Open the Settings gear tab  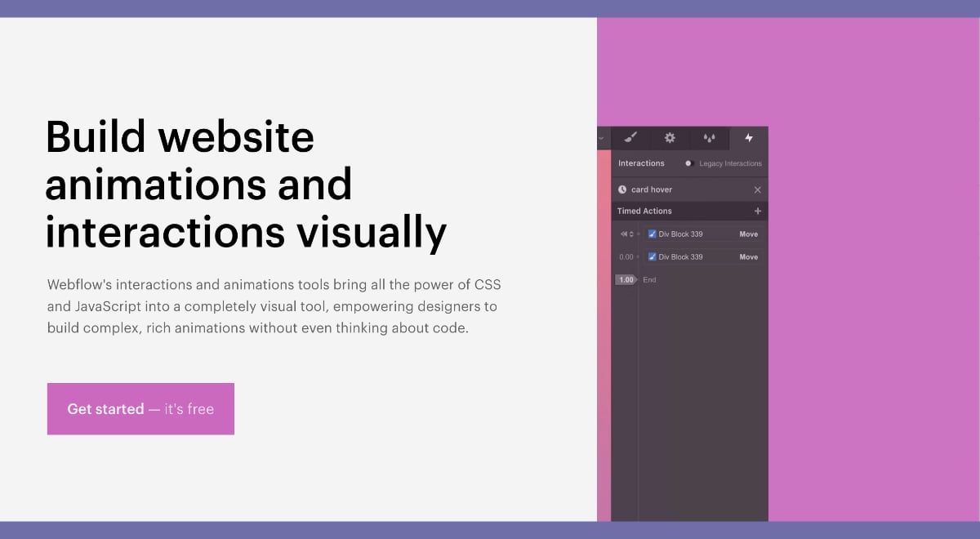point(670,138)
